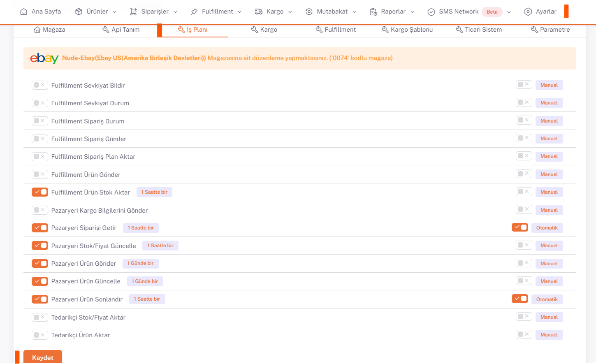The height and width of the screenshot is (364, 596).
Task: Click the 'Fulfillment Ürün Gönder' label
Action: point(86,175)
